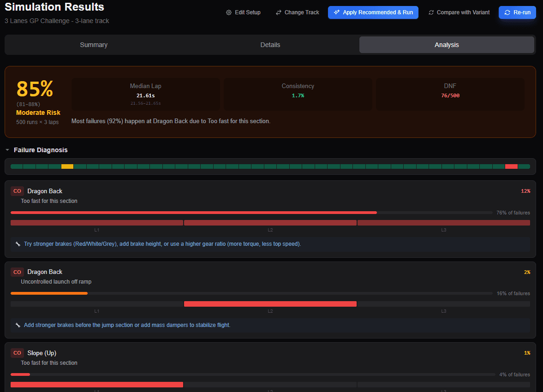Click the Median Lap stat card
This screenshot has width=543, height=392.
pyautogui.click(x=145, y=94)
